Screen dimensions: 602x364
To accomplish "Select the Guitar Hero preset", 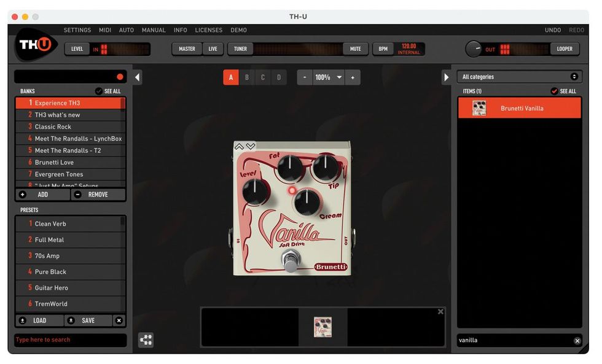I will coord(70,288).
